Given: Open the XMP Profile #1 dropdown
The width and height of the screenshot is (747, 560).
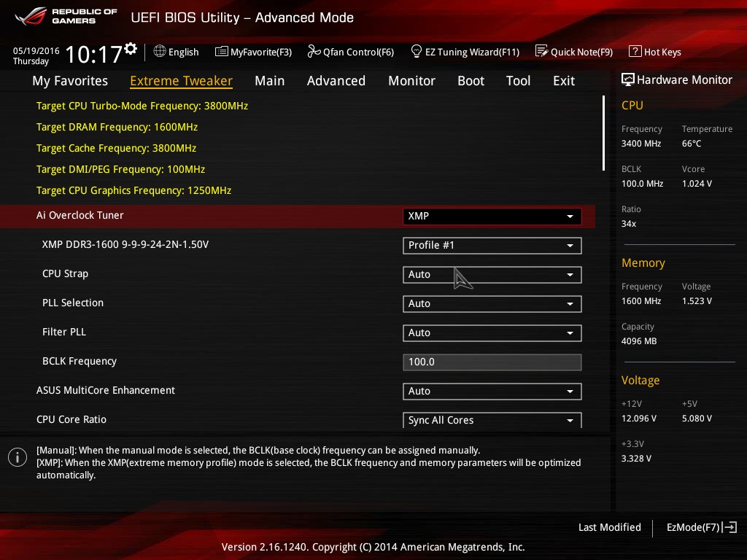Looking at the screenshot, I should (492, 246).
